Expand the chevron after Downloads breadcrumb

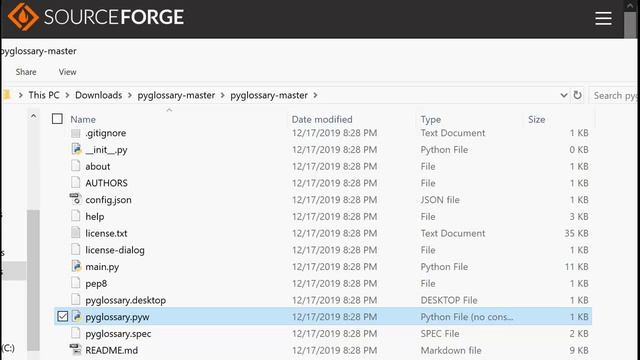click(x=130, y=95)
